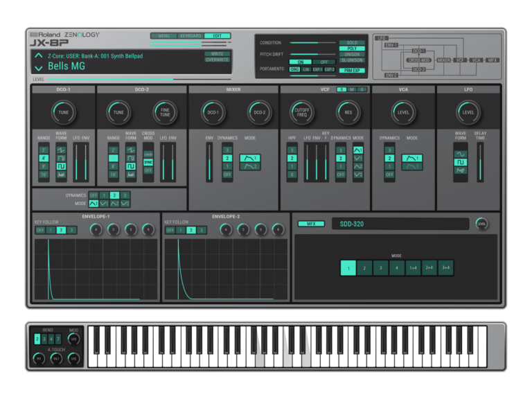Select SL-UNISON voice mode
This screenshot has height=399, width=532.
(x=352, y=60)
